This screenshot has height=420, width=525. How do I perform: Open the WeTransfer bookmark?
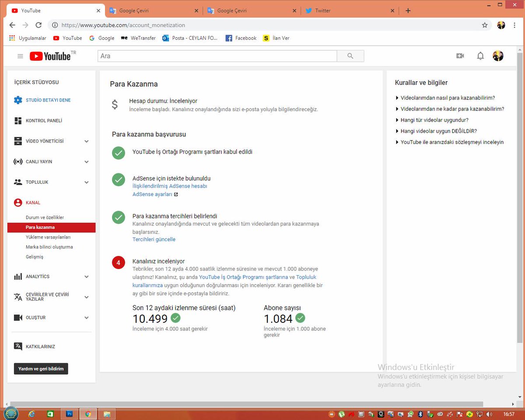click(x=138, y=38)
